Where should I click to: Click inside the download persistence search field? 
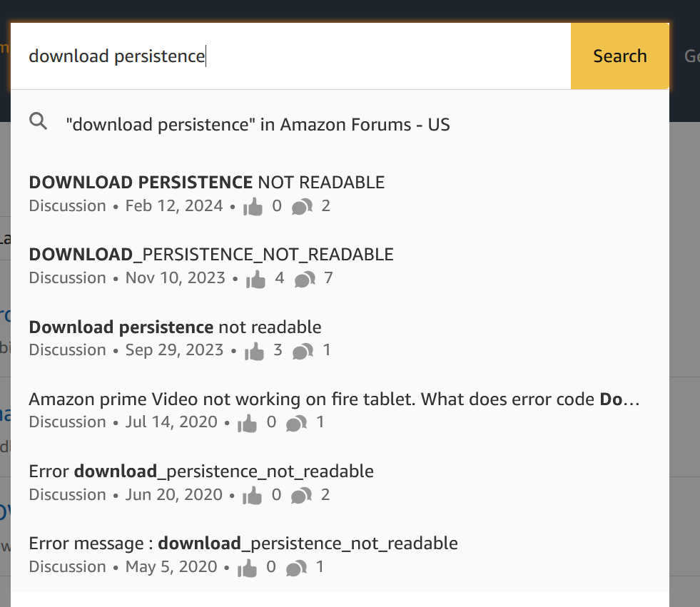(x=285, y=56)
